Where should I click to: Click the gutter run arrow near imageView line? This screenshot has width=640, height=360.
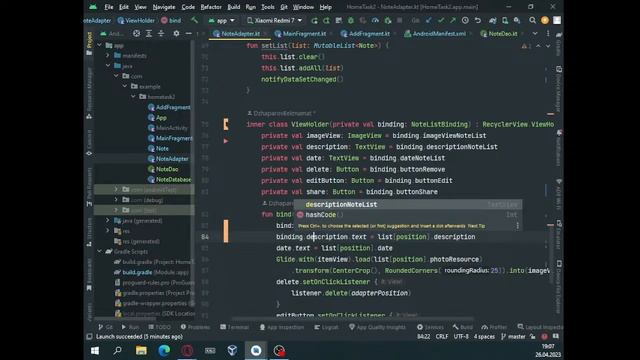tap(226, 141)
